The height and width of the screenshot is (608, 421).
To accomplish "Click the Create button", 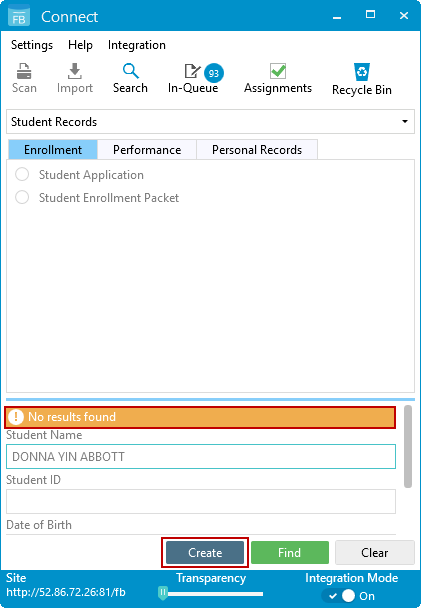I will pyautogui.click(x=205, y=553).
